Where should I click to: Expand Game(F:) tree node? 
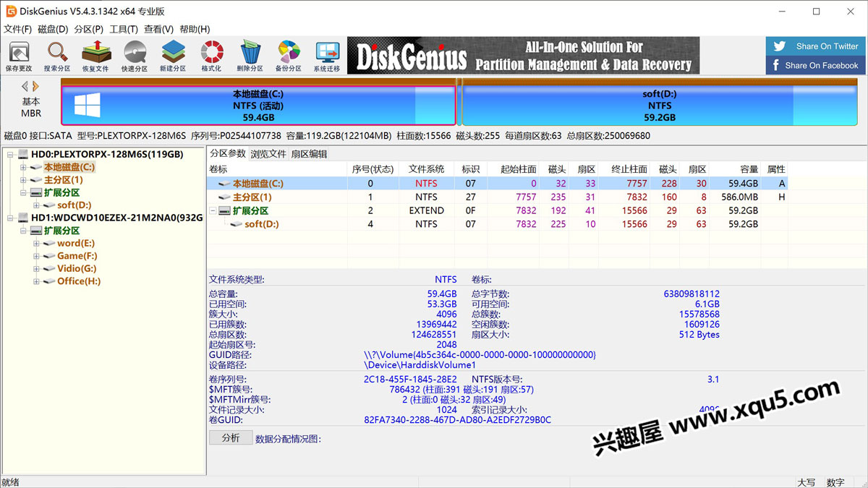click(x=36, y=256)
